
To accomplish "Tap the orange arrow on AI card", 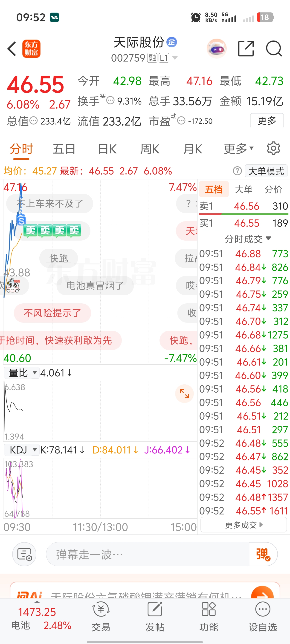I will (262, 593).
